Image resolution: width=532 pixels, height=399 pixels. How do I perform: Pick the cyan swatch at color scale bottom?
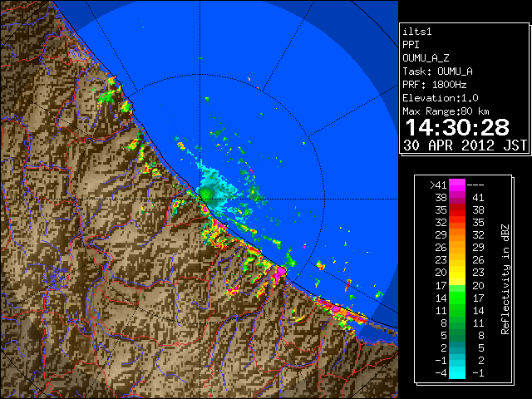(457, 372)
